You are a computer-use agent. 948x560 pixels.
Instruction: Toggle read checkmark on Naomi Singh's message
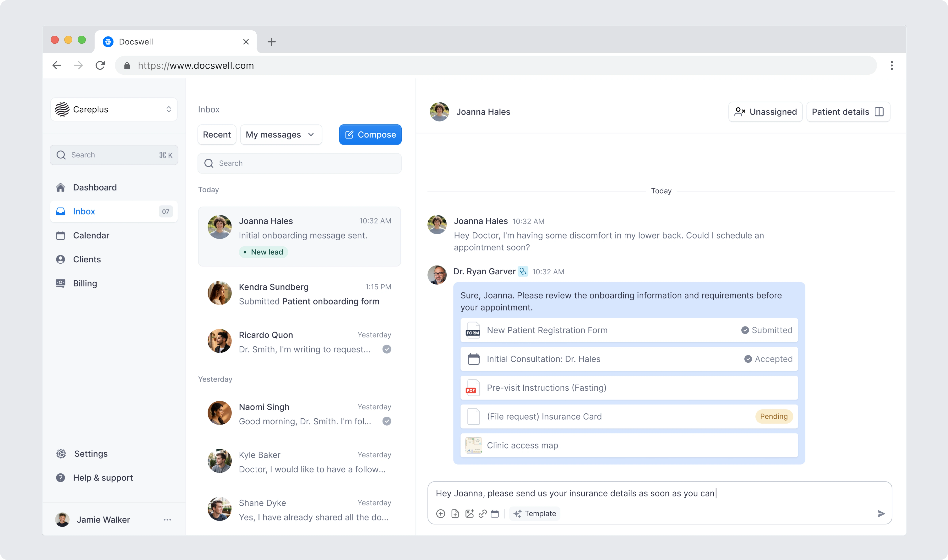click(x=386, y=421)
